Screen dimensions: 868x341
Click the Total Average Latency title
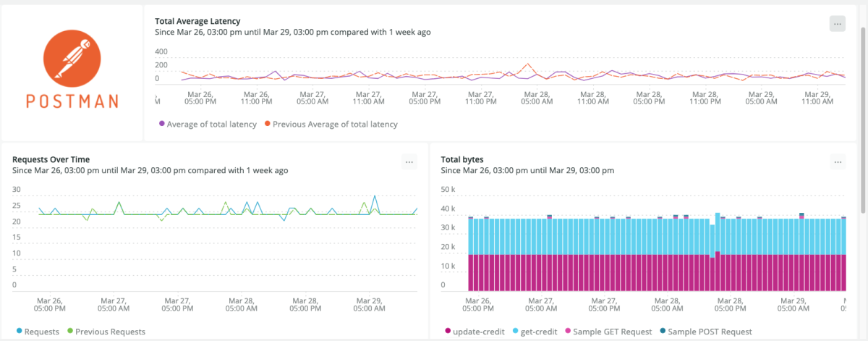(197, 22)
